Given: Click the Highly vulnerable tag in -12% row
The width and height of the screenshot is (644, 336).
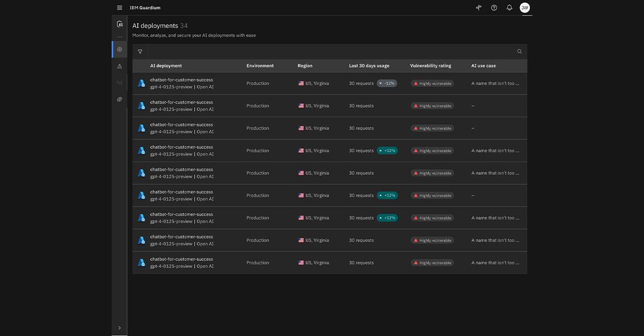Looking at the screenshot, I should pyautogui.click(x=433, y=83).
